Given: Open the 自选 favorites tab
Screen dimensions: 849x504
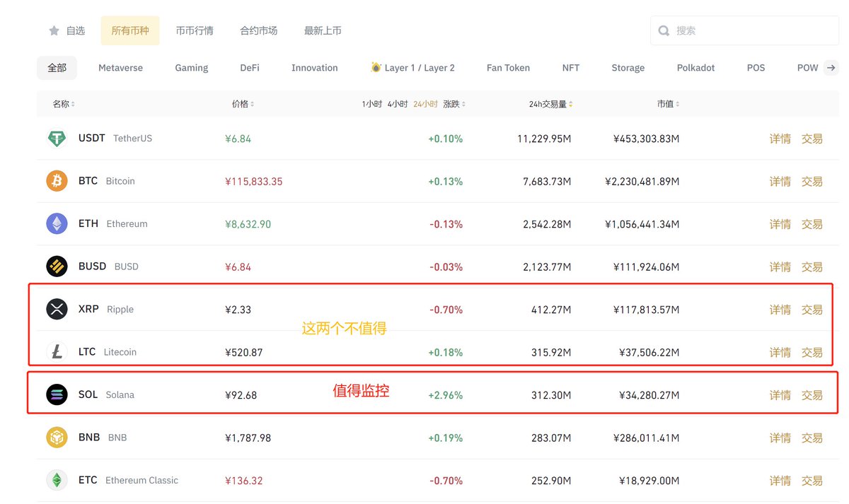Looking at the screenshot, I should (67, 30).
